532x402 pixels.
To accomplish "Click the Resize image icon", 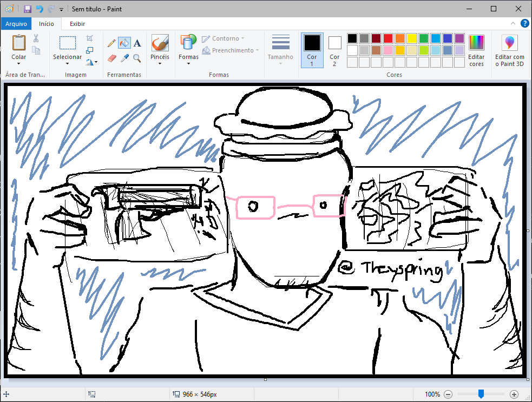I will 90,50.
